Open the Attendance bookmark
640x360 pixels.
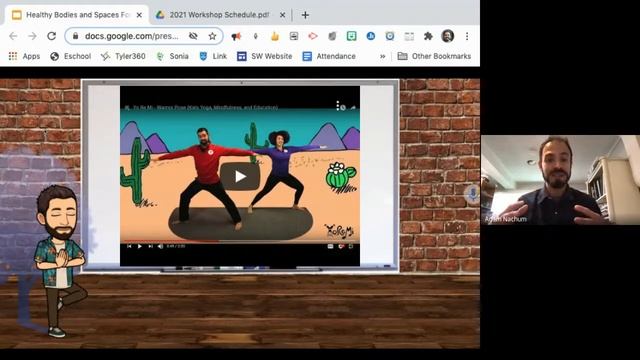pos(329,56)
